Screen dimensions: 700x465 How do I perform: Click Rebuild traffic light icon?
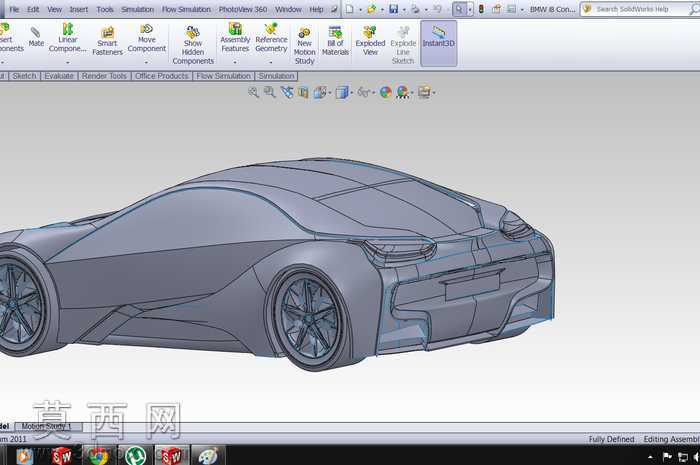[x=481, y=9]
